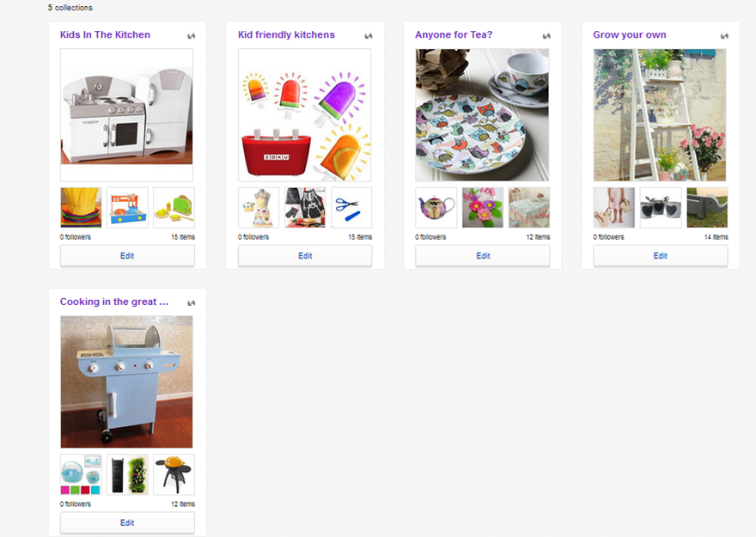This screenshot has width=756, height=537.
Task: Edit the Kid friendly kitchens collection
Action: click(305, 256)
